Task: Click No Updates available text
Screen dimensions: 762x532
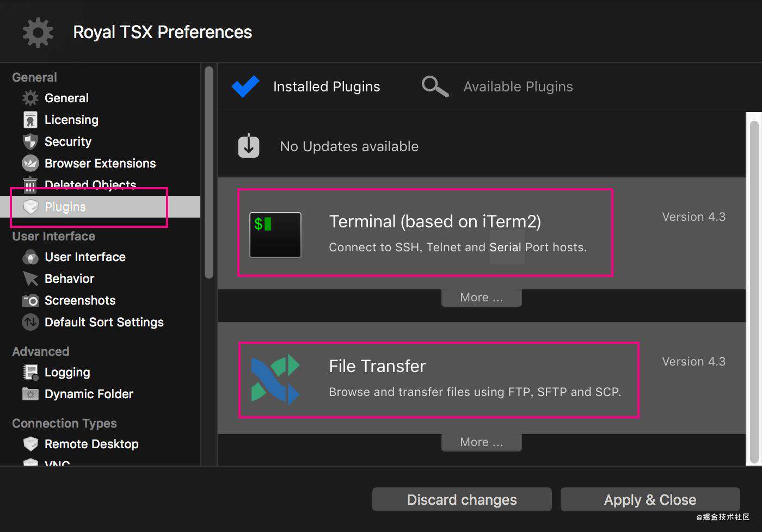Action: (x=349, y=146)
